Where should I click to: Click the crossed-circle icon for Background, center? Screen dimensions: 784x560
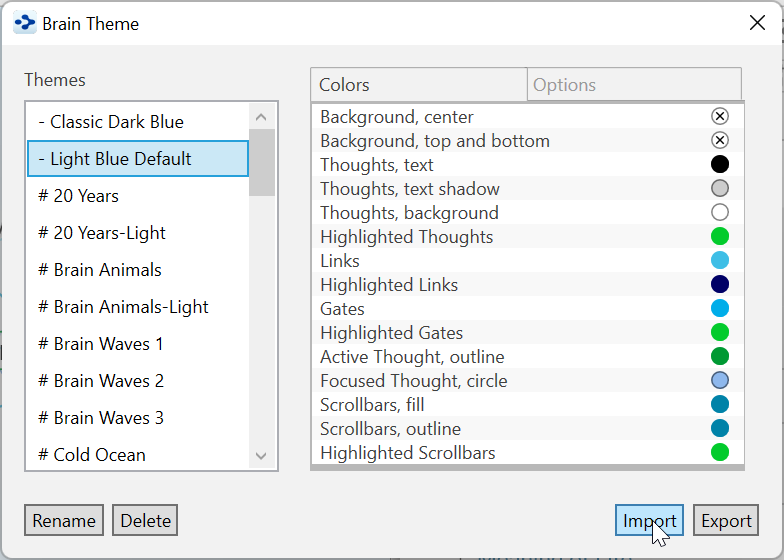coord(720,117)
